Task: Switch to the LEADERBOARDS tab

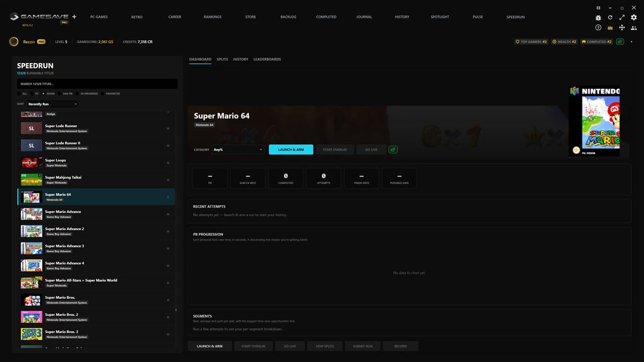Action: click(x=267, y=60)
